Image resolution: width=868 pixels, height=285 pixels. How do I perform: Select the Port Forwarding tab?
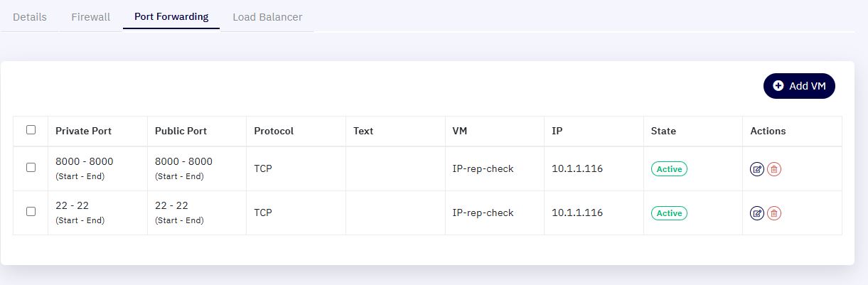click(x=171, y=16)
